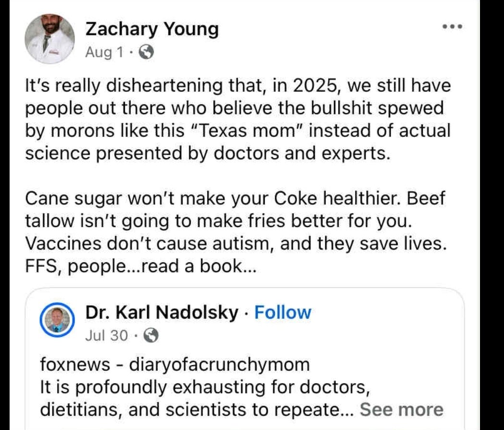Visit Zachary Young's profile via his name

151,30
